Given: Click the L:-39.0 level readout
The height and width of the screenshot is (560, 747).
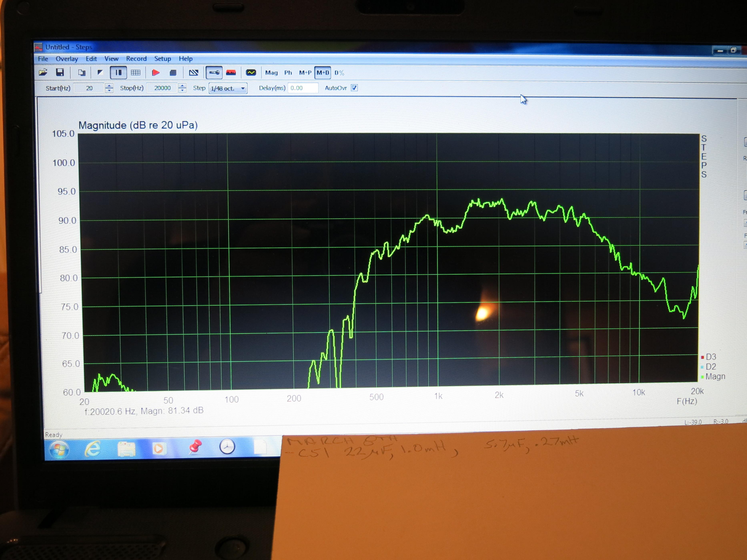Looking at the screenshot, I should [x=693, y=422].
